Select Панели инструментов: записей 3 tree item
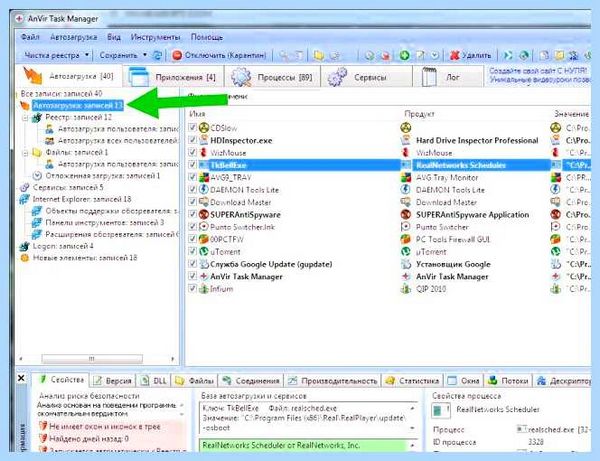 point(104,223)
